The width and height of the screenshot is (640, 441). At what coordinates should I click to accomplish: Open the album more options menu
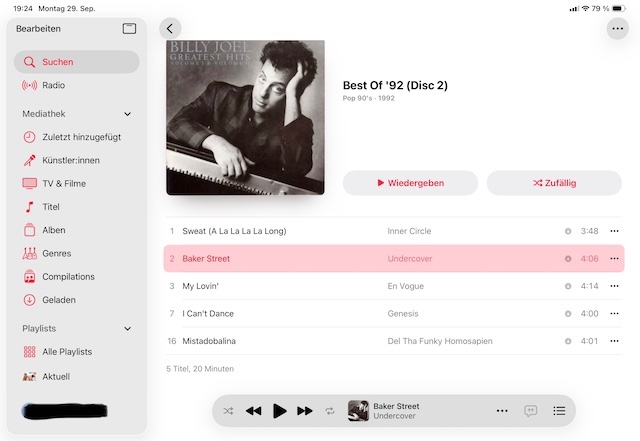(618, 29)
